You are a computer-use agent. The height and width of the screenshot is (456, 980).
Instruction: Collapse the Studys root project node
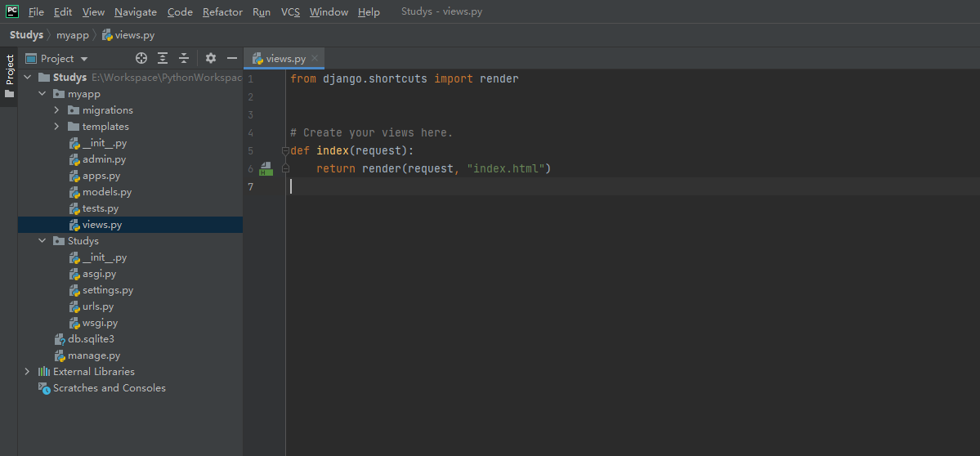(x=27, y=78)
